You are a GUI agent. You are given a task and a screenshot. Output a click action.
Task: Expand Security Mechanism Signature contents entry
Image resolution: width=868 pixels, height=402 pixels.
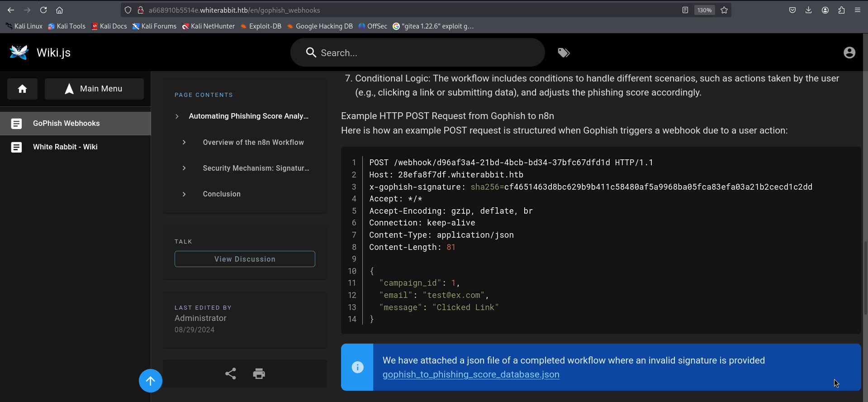coord(184,168)
